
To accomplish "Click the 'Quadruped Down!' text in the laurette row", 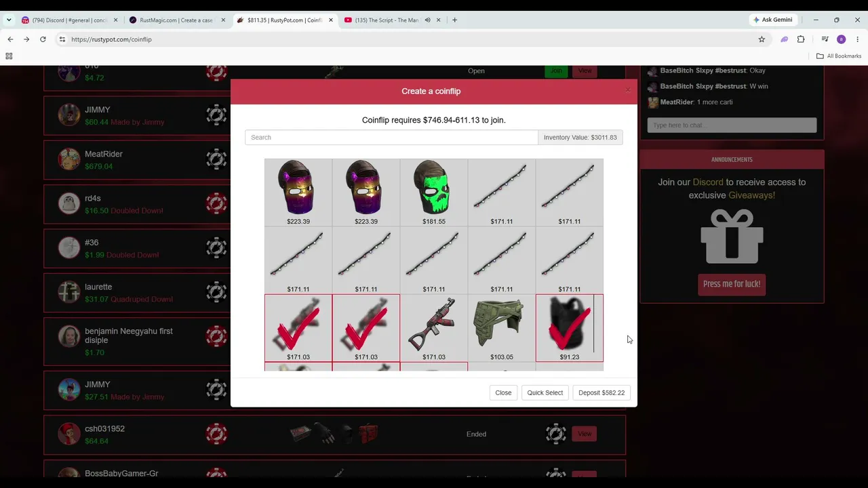I will (142, 300).
